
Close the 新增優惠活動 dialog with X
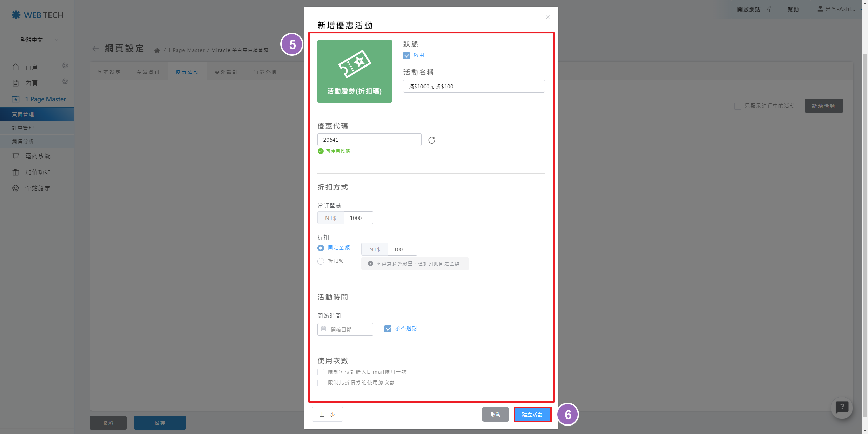click(547, 17)
